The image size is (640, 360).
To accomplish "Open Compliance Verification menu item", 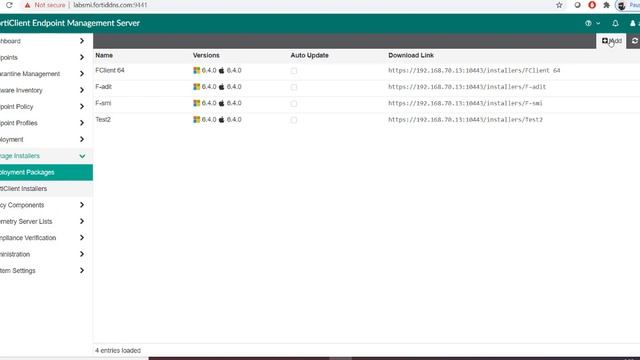I will [x=46, y=238].
